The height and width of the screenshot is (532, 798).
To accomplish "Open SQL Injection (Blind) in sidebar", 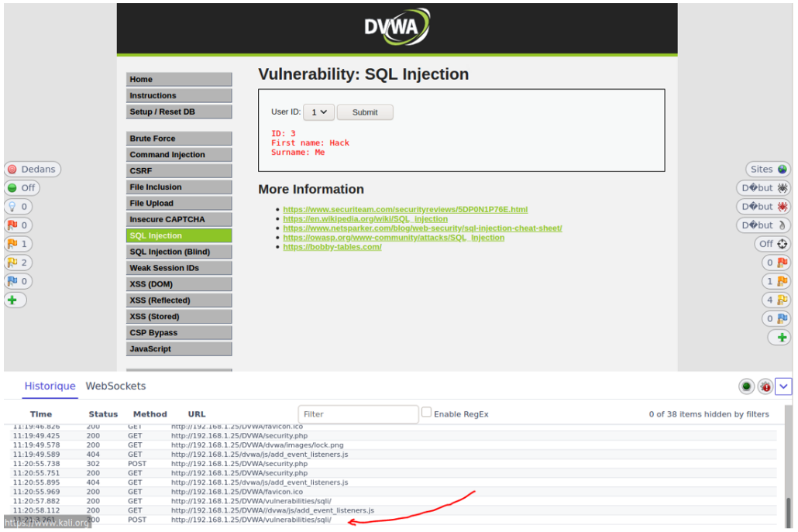I will point(179,252).
